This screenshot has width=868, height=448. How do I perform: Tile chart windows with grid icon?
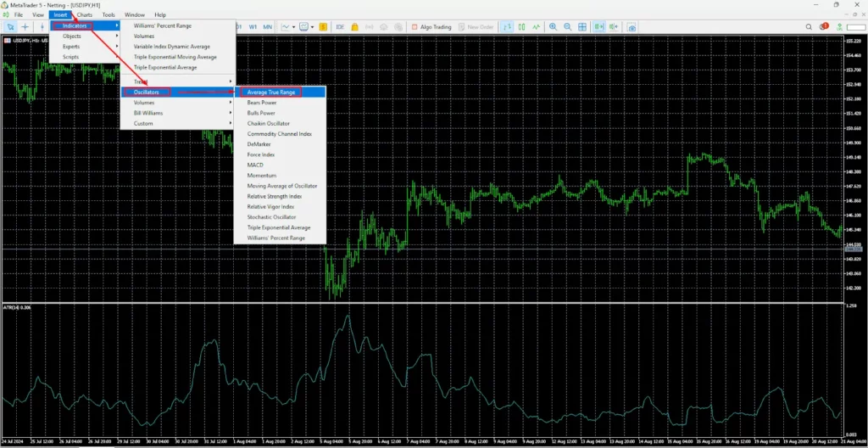pos(582,26)
